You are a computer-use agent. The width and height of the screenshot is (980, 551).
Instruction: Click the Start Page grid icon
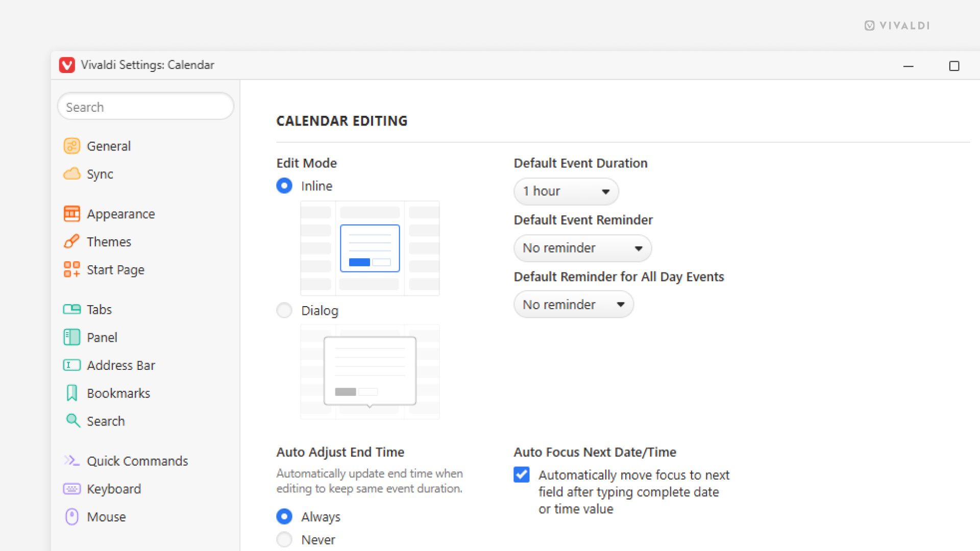(x=71, y=269)
